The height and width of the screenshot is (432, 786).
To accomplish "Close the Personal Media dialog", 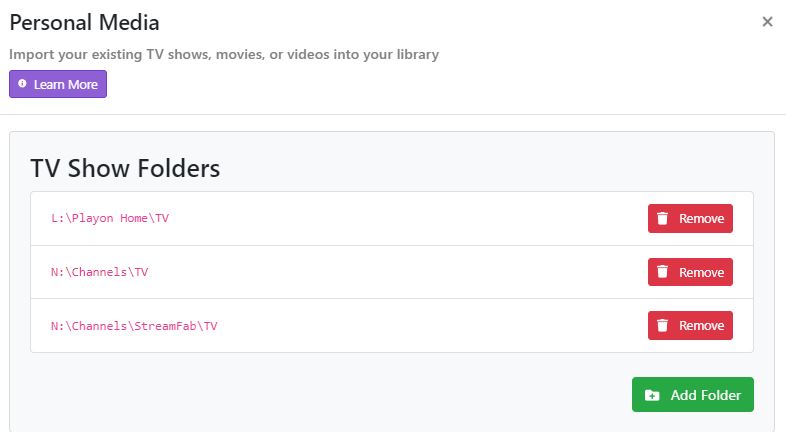I will tap(767, 22).
